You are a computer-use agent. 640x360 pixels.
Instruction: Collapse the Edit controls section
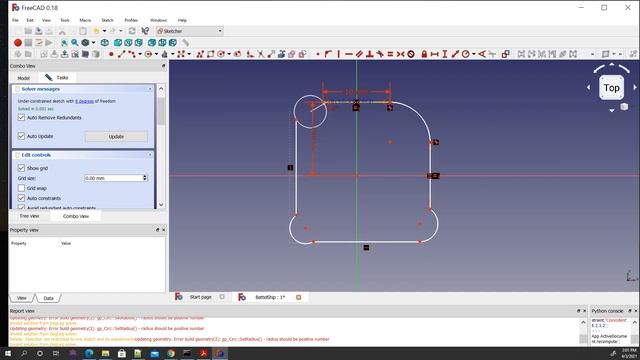[x=150, y=155]
